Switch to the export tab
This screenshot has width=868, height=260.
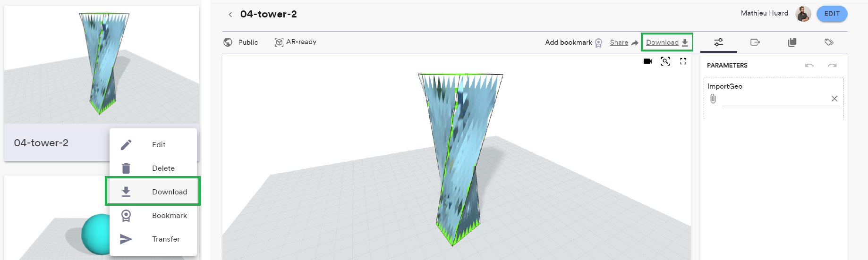pyautogui.click(x=755, y=42)
